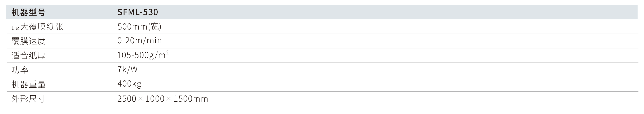This screenshot has width=644, height=114.
Task: Select the 7k/W power value
Action: [x=128, y=69]
